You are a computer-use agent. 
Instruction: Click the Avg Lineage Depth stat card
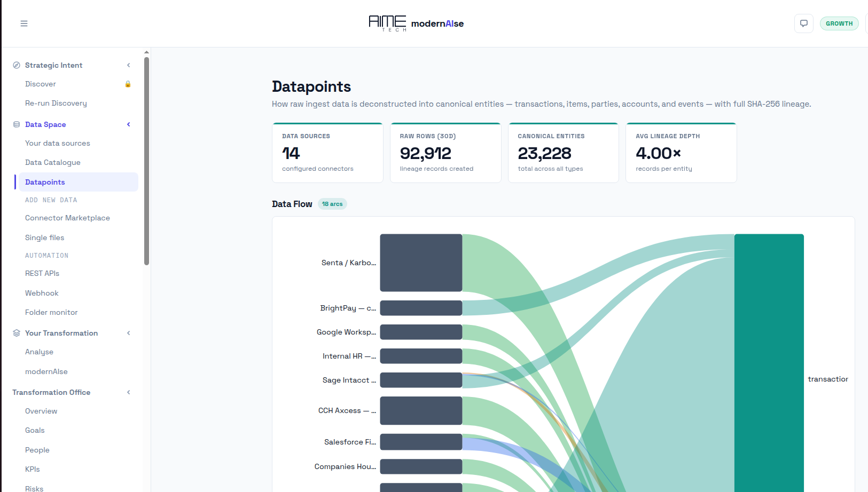coord(681,153)
